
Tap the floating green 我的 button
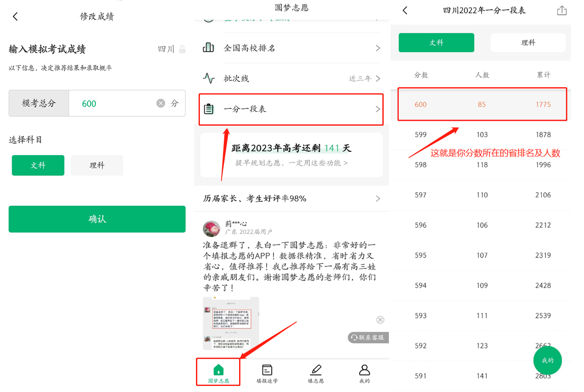coord(547,360)
